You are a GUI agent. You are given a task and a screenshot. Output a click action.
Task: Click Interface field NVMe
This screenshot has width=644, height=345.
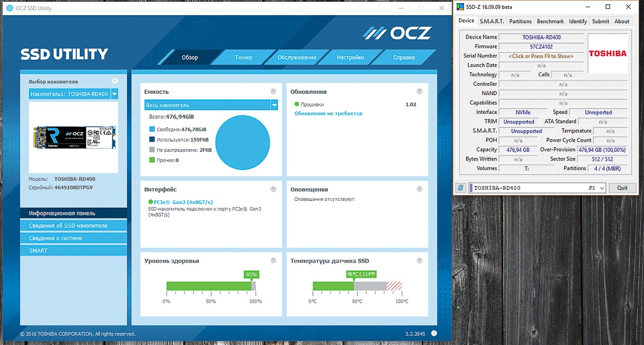(523, 112)
